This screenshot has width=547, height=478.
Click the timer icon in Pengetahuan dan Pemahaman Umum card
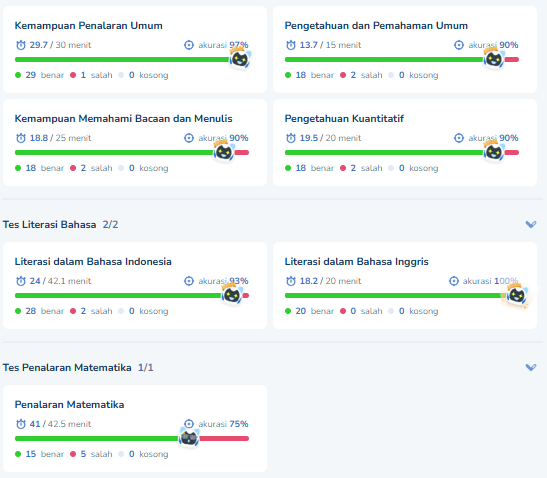[x=291, y=45]
